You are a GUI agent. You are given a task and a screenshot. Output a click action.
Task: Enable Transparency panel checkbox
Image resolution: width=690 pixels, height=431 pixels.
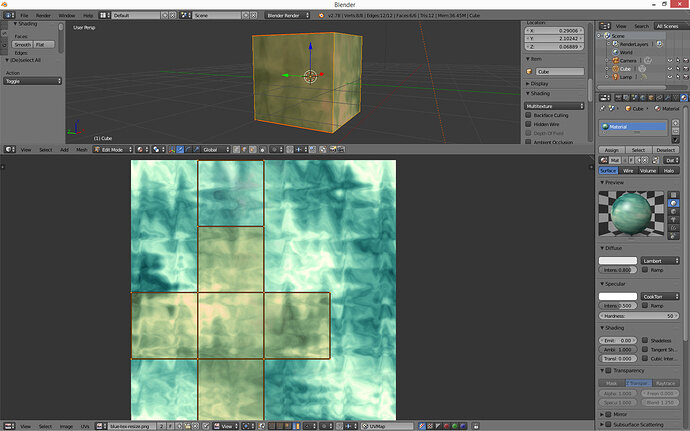pos(609,371)
